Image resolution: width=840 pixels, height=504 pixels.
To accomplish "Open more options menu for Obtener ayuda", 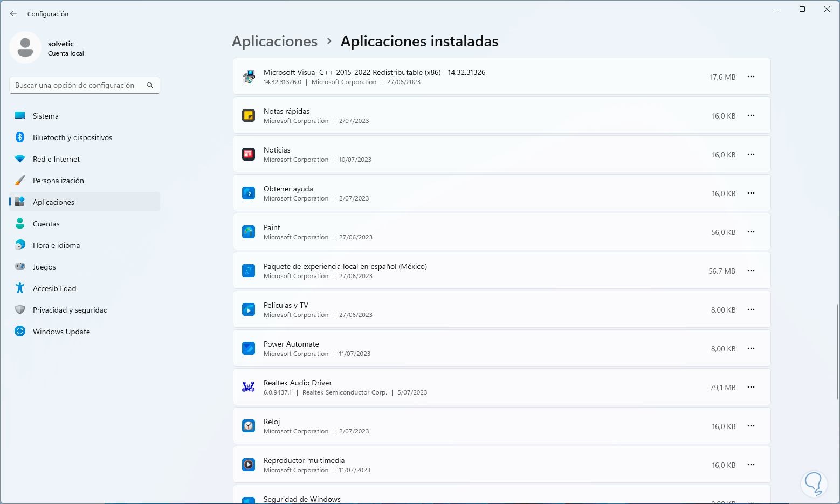I will (751, 194).
